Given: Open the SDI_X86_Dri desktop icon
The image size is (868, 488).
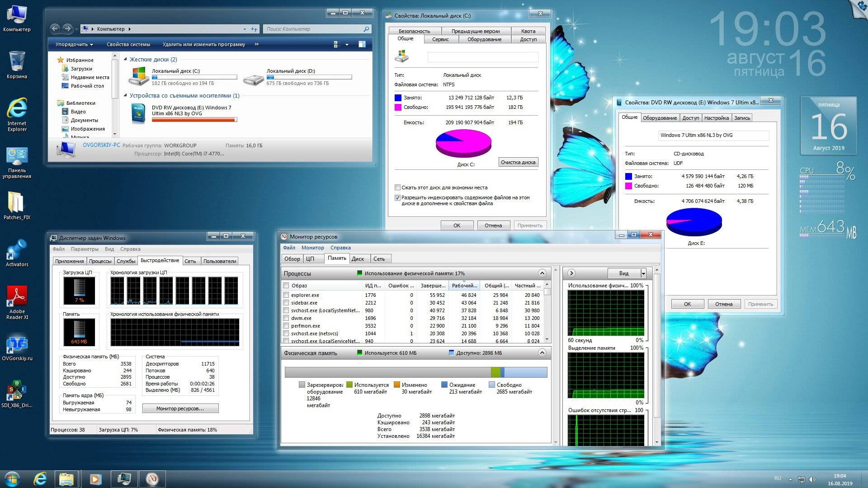Looking at the screenshot, I should pyautogui.click(x=17, y=394).
